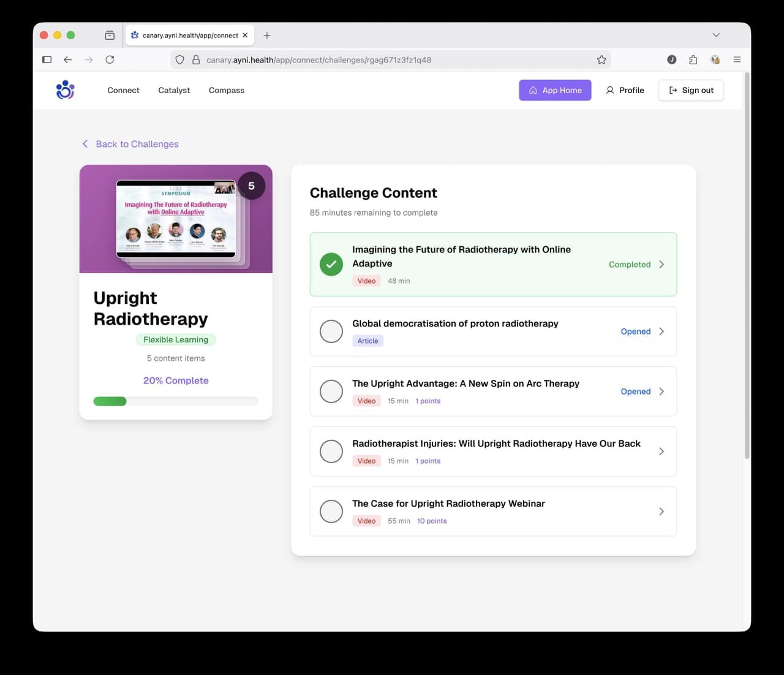The image size is (784, 675).
Task: Select the completion circle for the Webinar item
Action: pyautogui.click(x=331, y=511)
